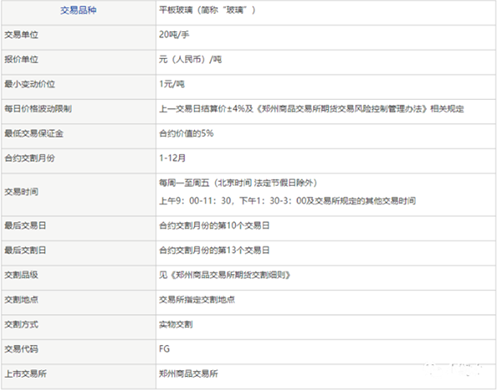
Task: Select the 元（人民币）/吨 value
Action: click(x=190, y=59)
